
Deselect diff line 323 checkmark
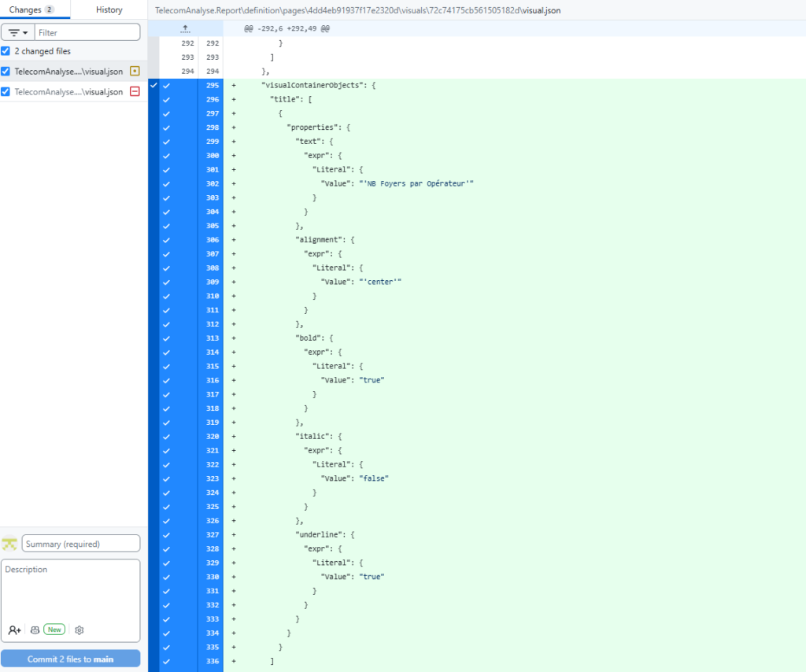tap(167, 479)
